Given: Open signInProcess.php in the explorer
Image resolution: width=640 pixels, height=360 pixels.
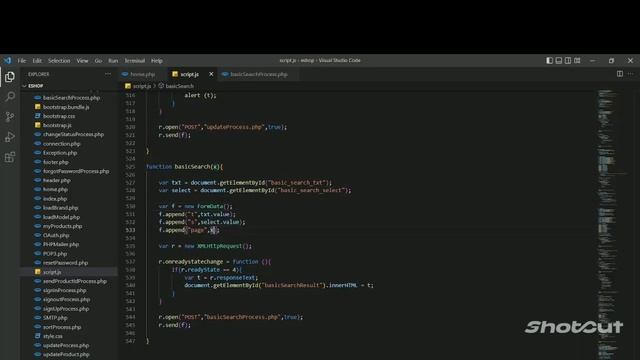Looking at the screenshot, I should click(x=64, y=290).
